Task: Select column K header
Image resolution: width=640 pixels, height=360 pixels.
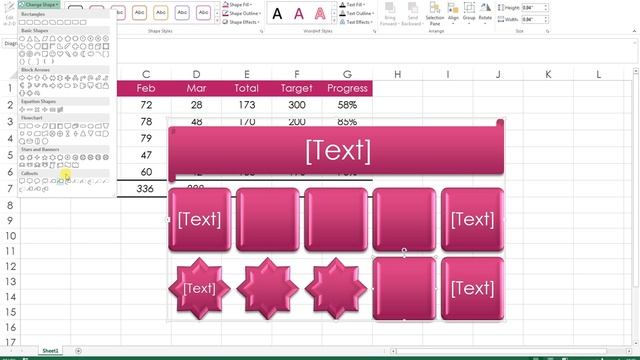Action: [x=548, y=74]
